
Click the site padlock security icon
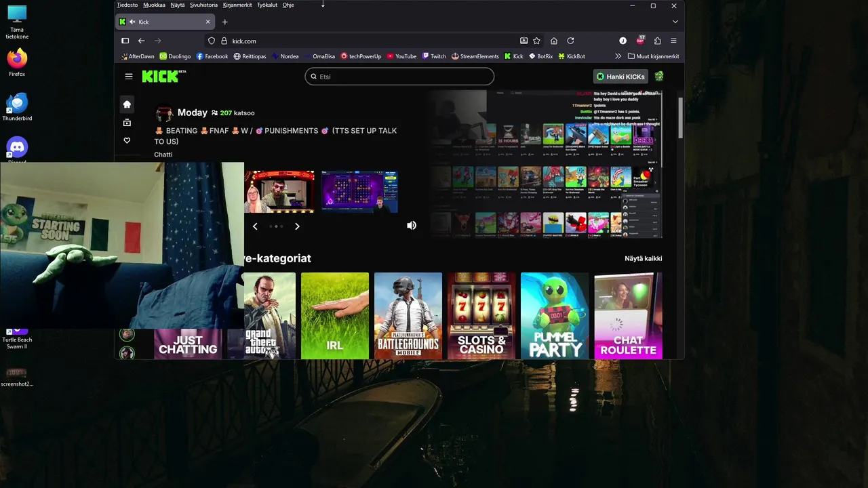224,41
